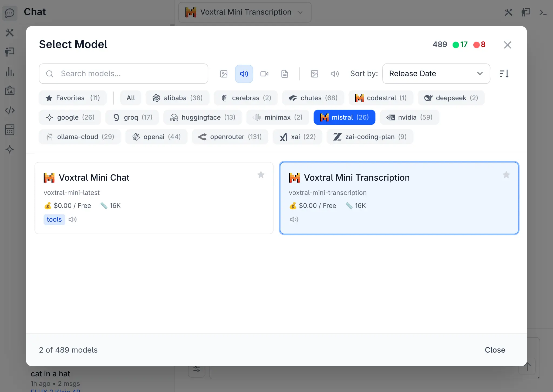The width and height of the screenshot is (553, 392).
Task: Open the bar chart sidebar icon
Action: tap(10, 72)
